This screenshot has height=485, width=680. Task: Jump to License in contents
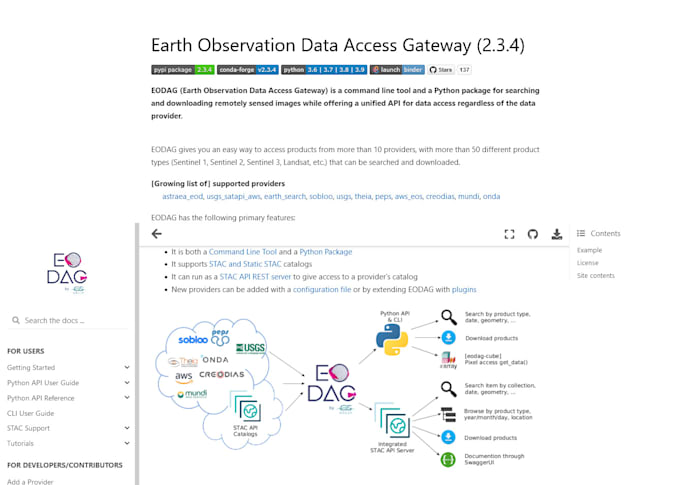(588, 263)
